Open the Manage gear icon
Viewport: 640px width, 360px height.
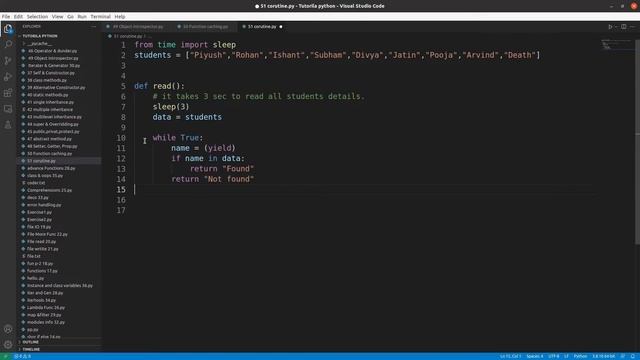coord(8,345)
